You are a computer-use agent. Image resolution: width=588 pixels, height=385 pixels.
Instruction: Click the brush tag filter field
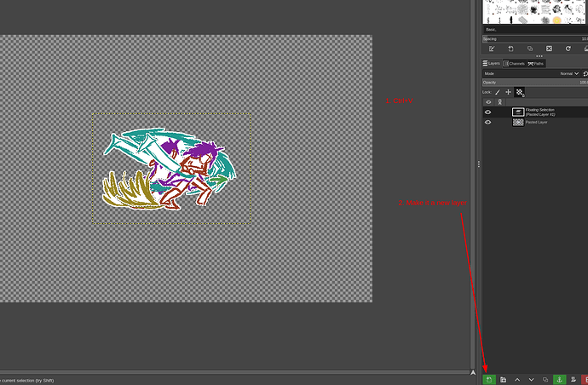pyautogui.click(x=535, y=29)
